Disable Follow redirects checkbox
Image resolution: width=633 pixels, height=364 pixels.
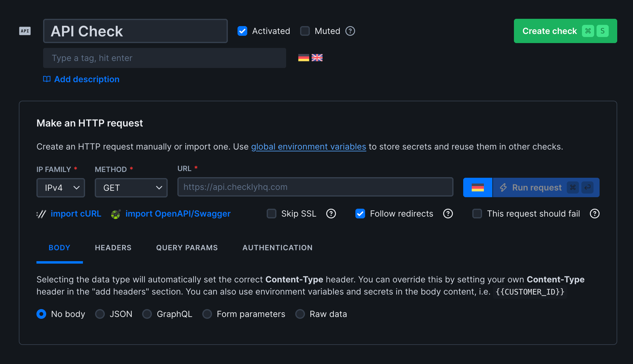click(360, 214)
